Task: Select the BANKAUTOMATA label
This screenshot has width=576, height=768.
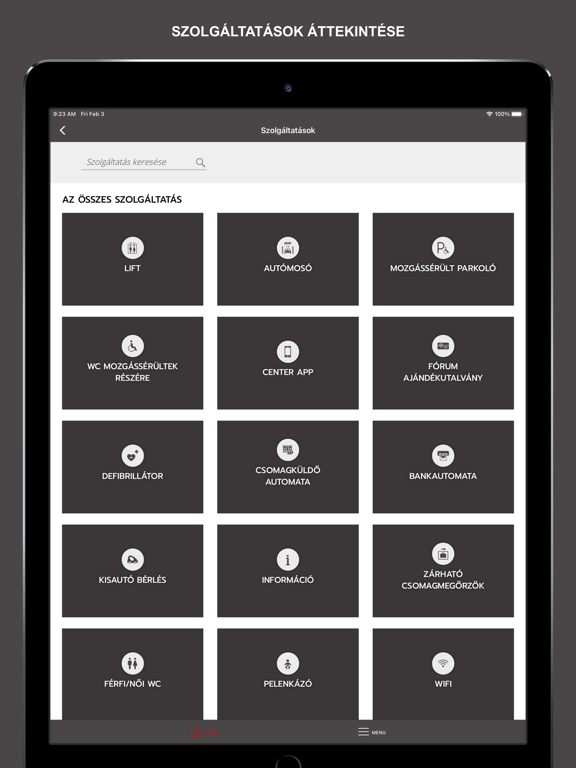Action: pos(443,476)
